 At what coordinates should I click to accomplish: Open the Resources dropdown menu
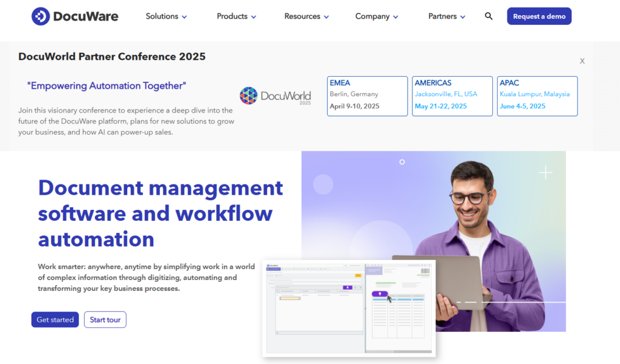coord(306,16)
